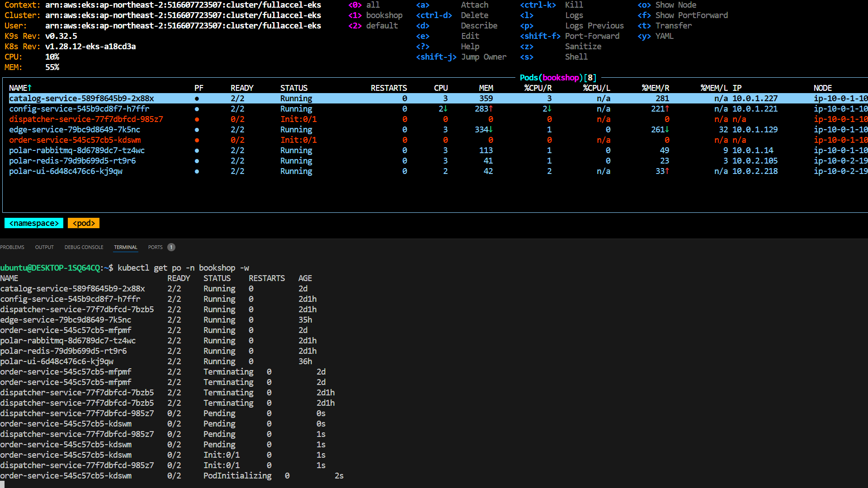Viewport: 868px width, 488px height.
Task: Click the port-forward dot for catalog-service pod
Action: click(197, 99)
